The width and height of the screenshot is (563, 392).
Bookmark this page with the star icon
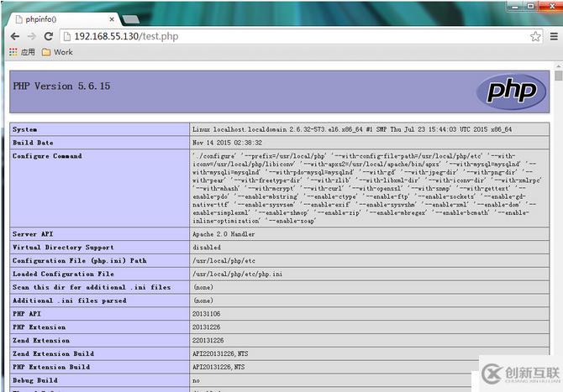pyautogui.click(x=535, y=36)
